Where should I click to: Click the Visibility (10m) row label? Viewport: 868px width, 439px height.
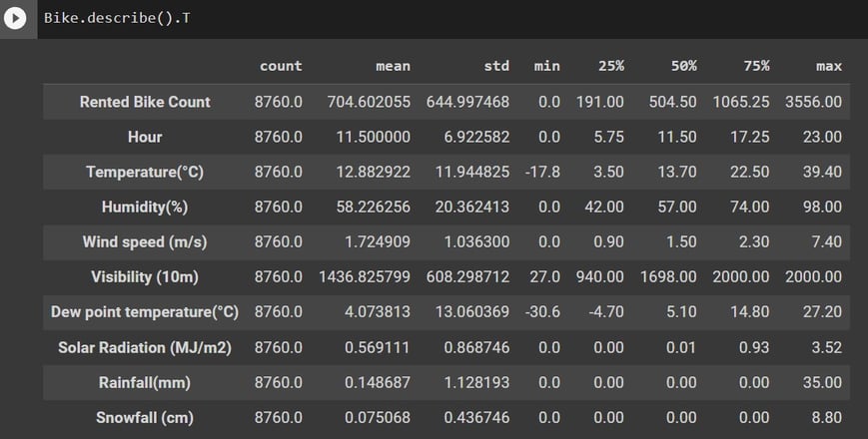(145, 277)
